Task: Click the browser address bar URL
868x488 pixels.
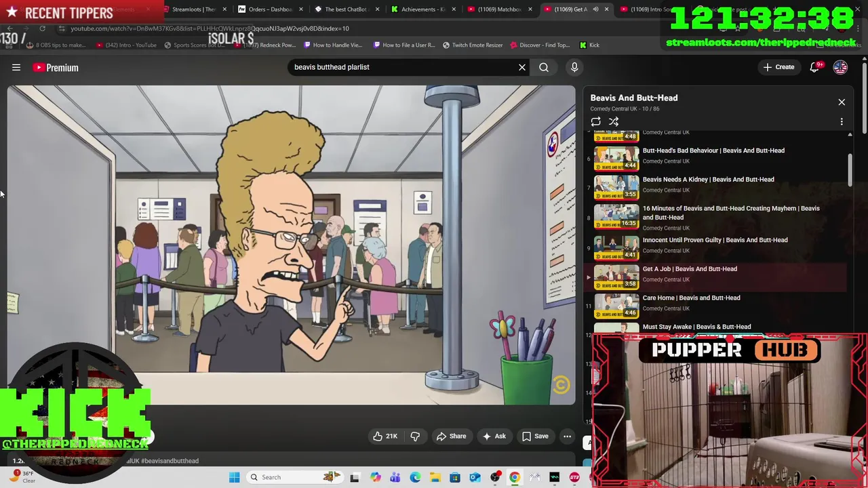Action: tap(210, 28)
